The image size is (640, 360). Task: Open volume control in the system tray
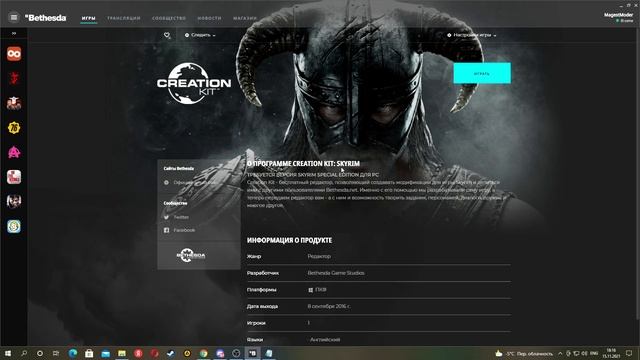(x=584, y=353)
